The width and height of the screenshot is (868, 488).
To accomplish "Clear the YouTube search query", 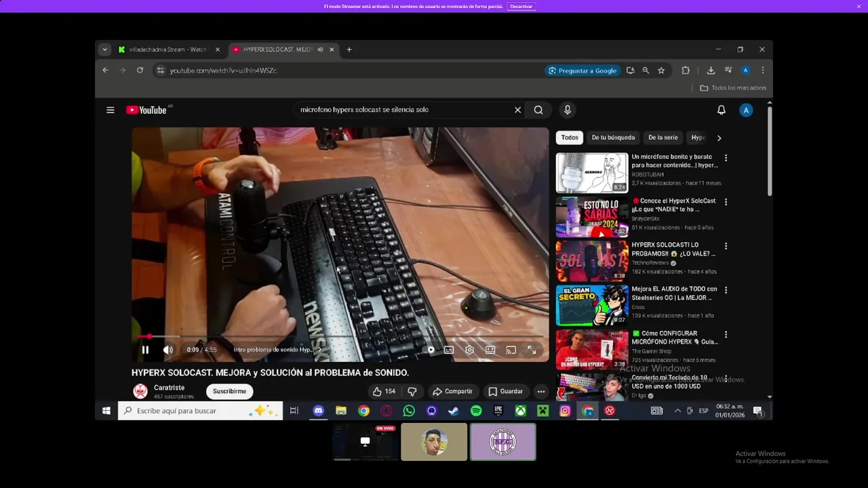I will pos(517,110).
